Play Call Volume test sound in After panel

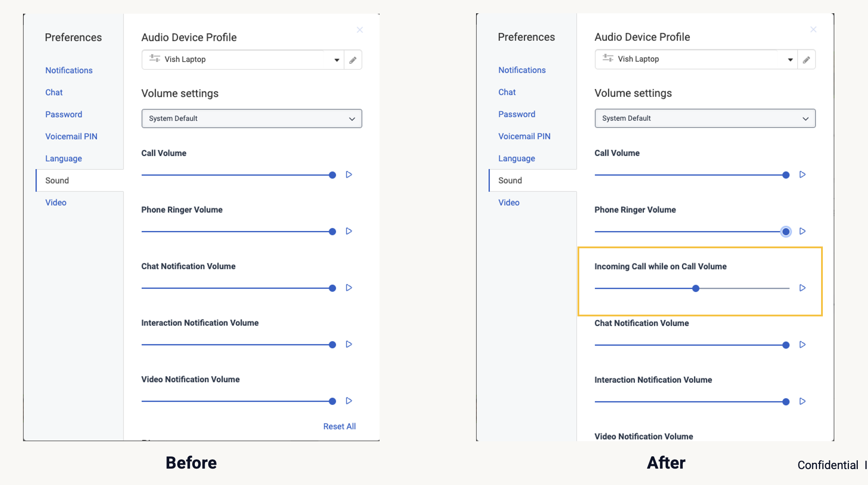coord(802,175)
